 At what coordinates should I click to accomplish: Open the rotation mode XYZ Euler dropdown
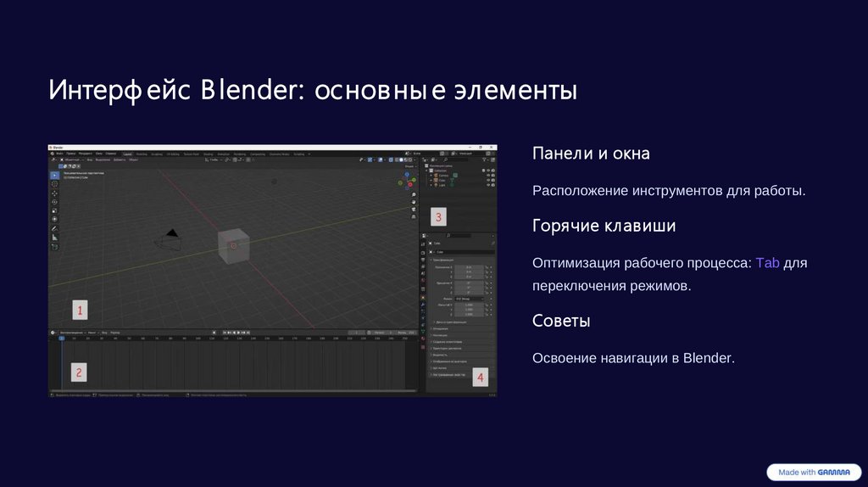coord(469,299)
